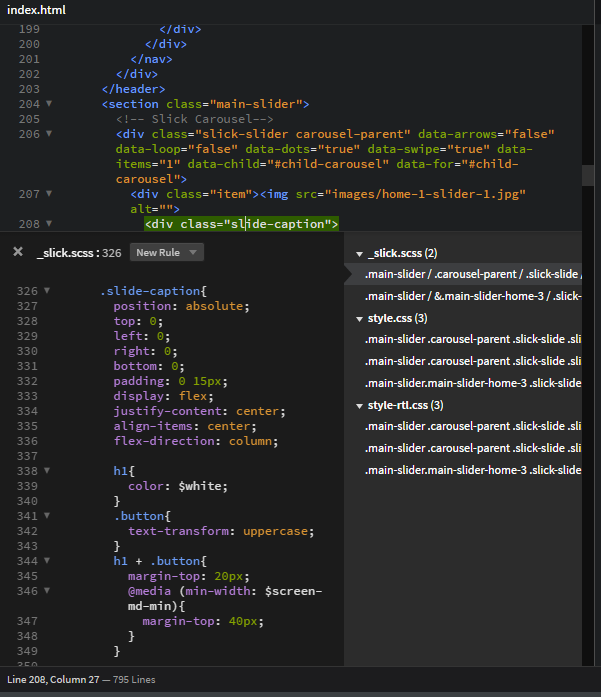Collapse the style-rtl.css (3) rule group
Image resolution: width=601 pixels, height=697 pixels.
(360, 405)
